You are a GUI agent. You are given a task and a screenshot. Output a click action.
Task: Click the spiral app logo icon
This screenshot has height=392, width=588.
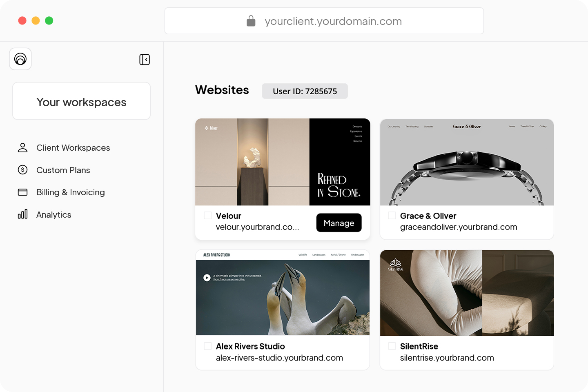[x=20, y=59]
